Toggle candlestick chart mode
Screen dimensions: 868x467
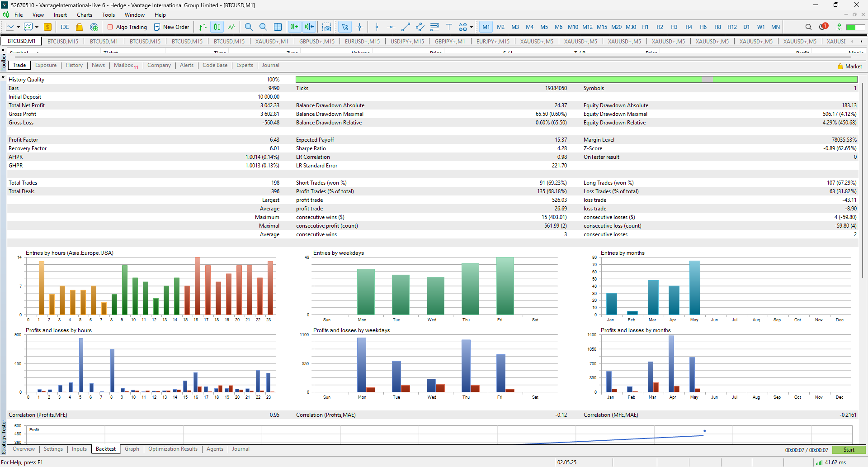[217, 27]
